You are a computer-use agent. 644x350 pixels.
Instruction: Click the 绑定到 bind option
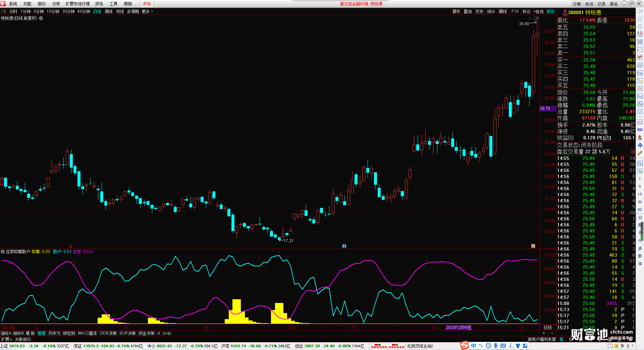69,333
